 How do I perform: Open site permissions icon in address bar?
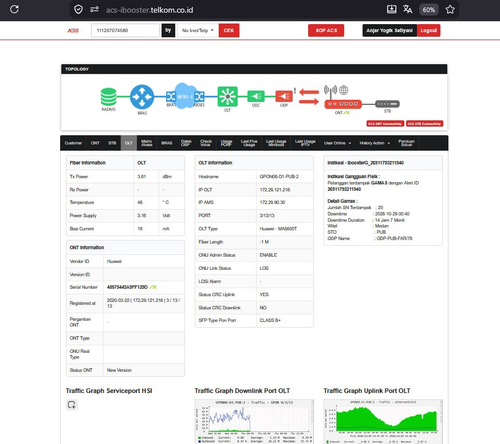point(94,9)
